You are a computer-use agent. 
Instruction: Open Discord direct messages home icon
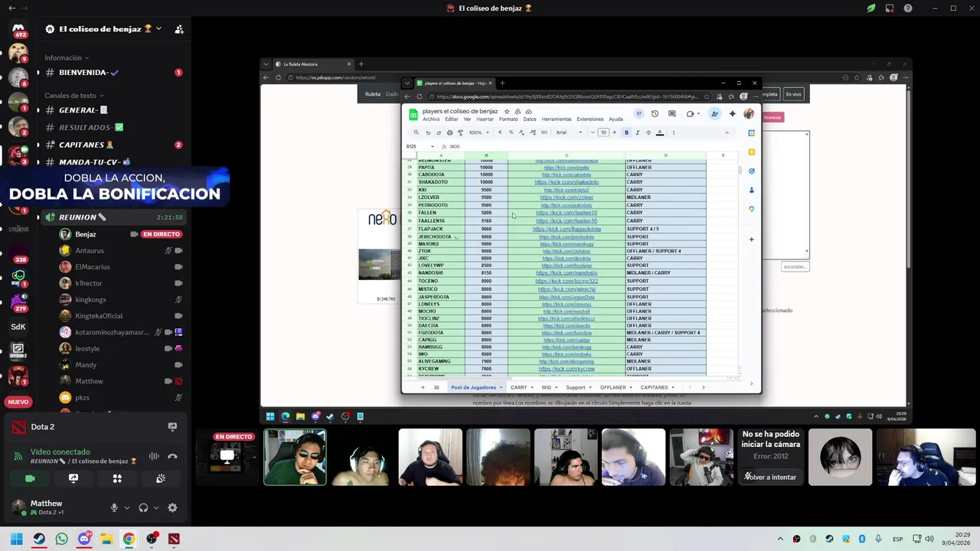click(18, 29)
